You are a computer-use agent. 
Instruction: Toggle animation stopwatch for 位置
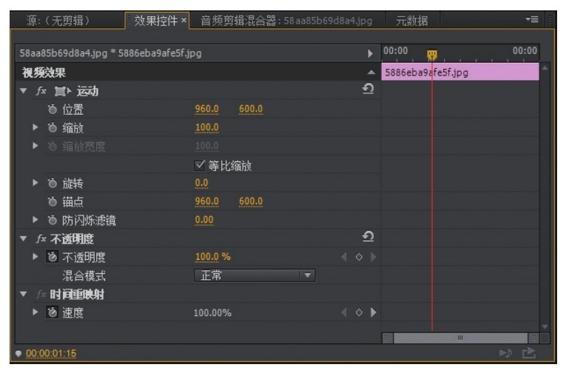(53, 109)
